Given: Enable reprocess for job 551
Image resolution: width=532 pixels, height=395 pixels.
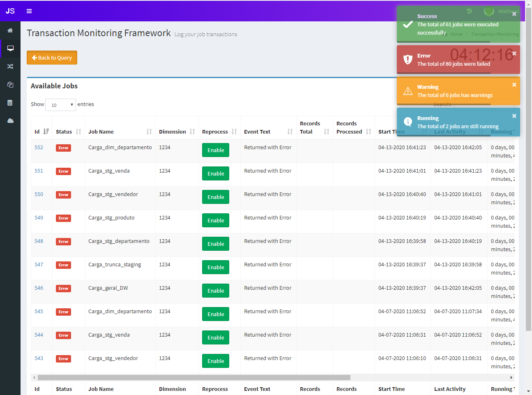Looking at the screenshot, I should (x=216, y=173).
